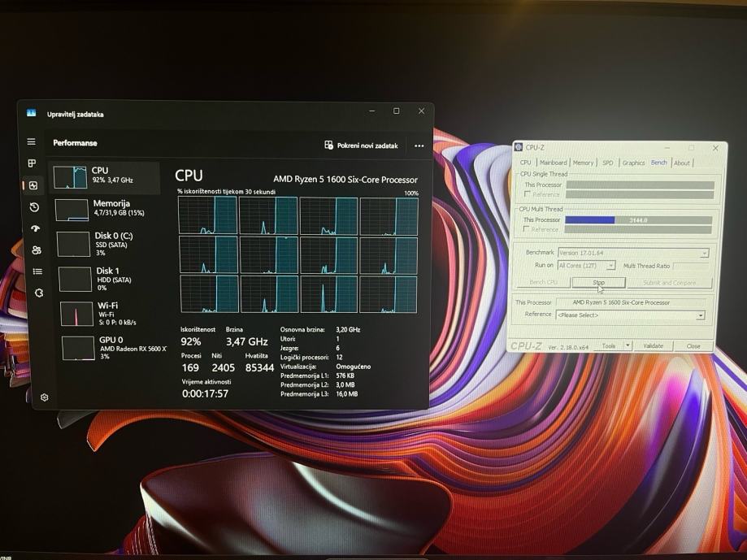Expand the Benchmark version dropdown
This screenshot has height=560, width=747.
click(703, 253)
